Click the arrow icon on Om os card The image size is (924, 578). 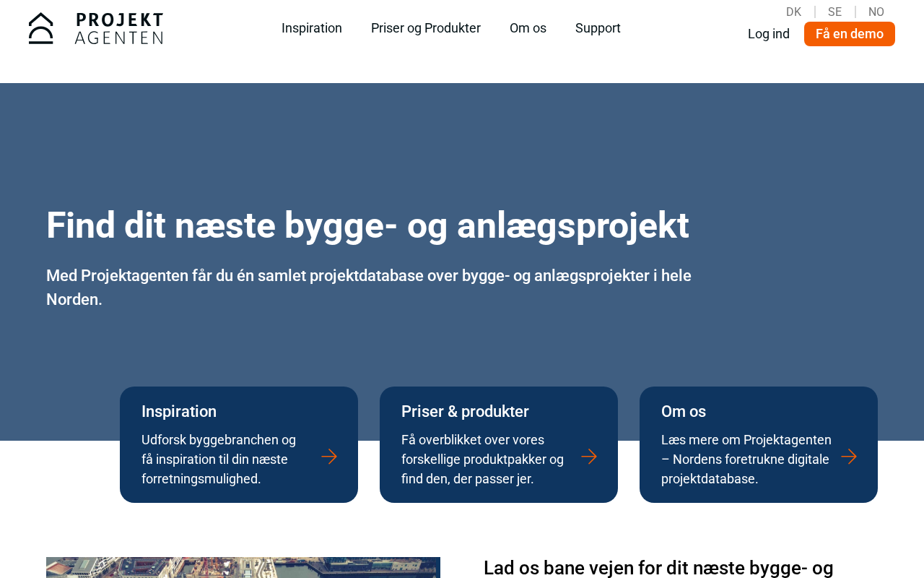[849, 457]
